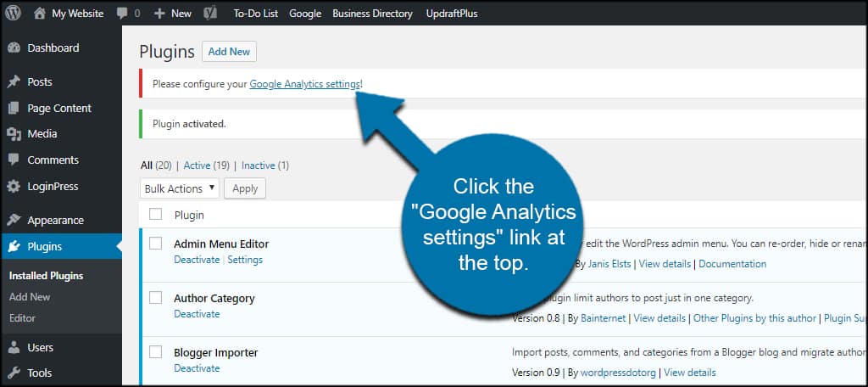
Task: Open Comments menu in sidebar
Action: click(53, 160)
